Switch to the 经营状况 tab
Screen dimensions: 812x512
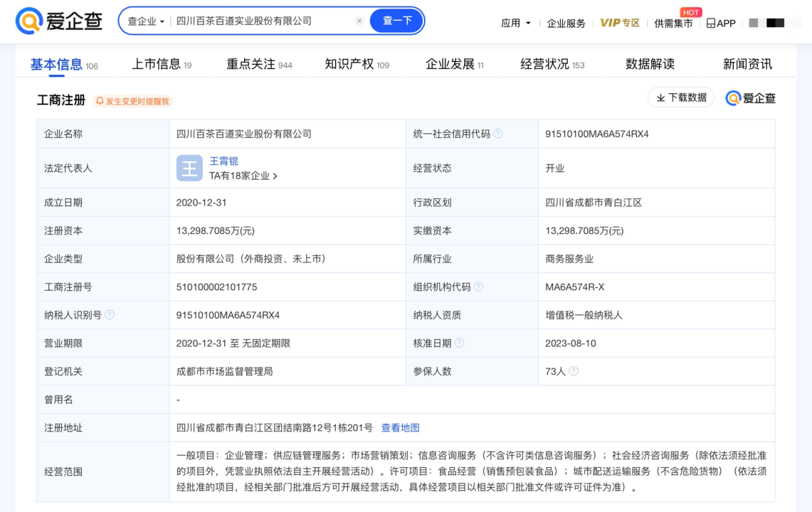click(x=552, y=64)
